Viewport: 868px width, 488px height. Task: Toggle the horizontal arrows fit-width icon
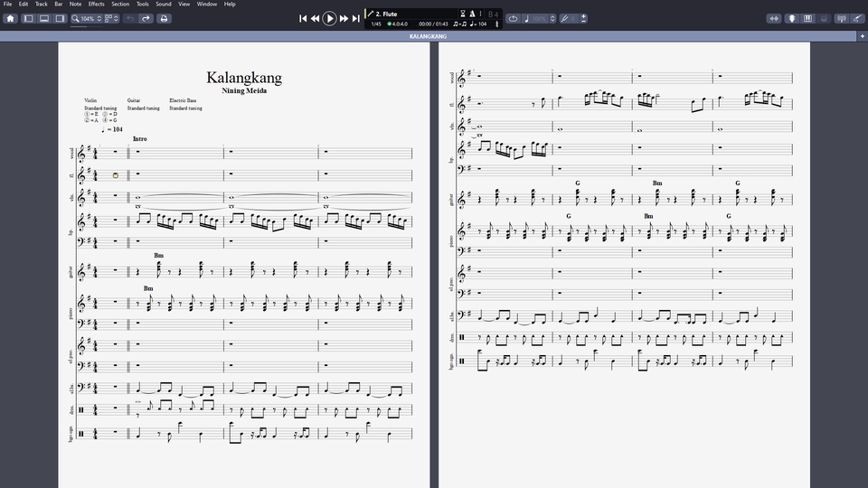click(774, 18)
